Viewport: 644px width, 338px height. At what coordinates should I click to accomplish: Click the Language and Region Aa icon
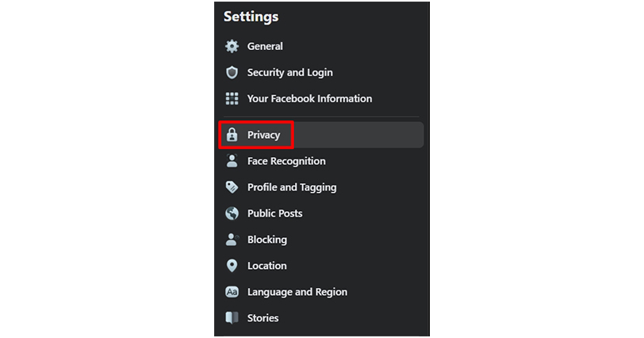(x=232, y=292)
